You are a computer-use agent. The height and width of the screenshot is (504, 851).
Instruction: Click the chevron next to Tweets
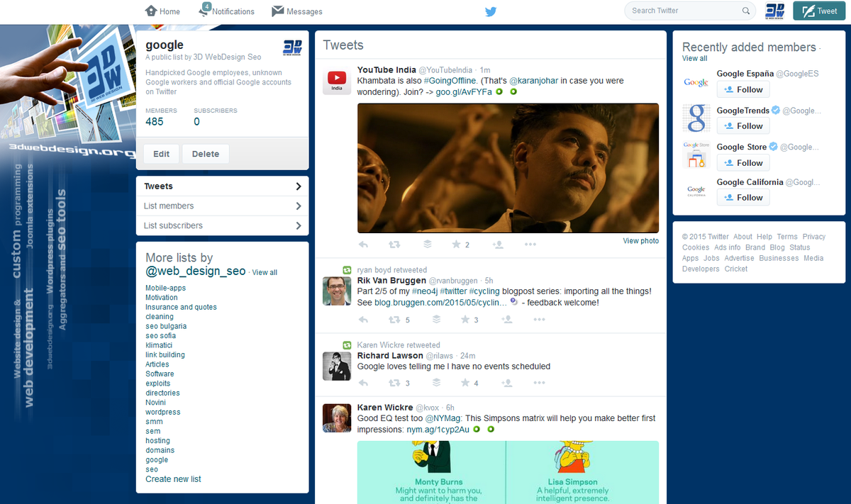coord(299,186)
